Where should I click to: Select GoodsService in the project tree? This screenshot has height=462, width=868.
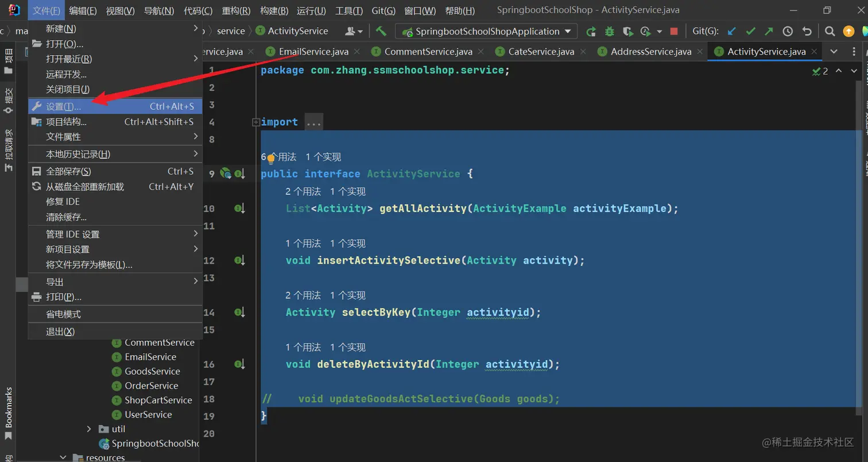(x=152, y=371)
